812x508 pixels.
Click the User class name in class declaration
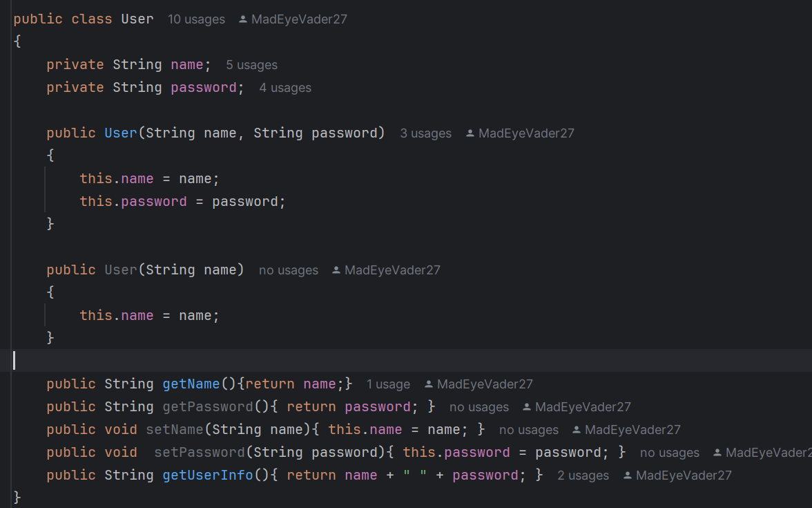137,19
